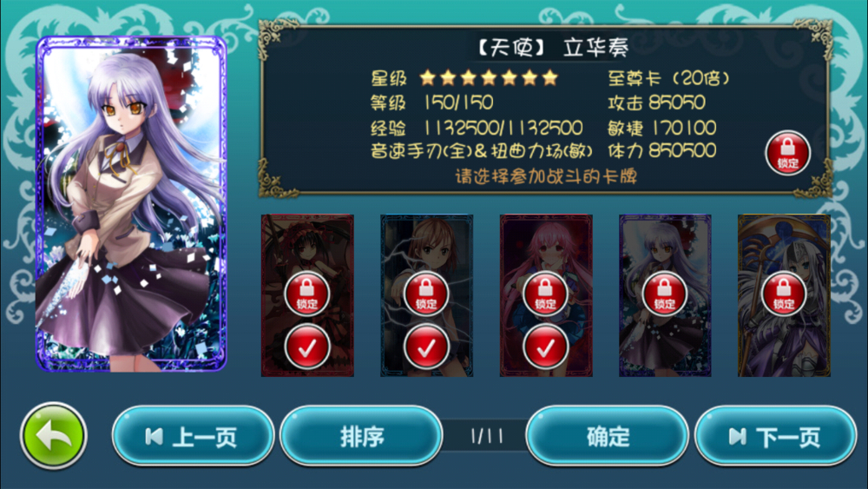The height and width of the screenshot is (489, 868).
Task: Click lock icon on fourth card thumbnail
Action: point(664,294)
